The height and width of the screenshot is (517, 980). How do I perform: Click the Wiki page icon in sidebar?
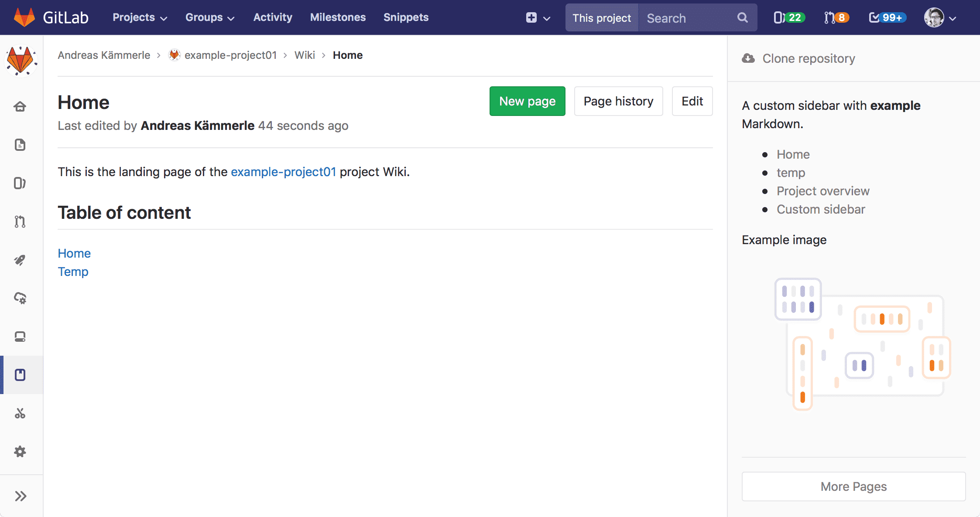21,374
